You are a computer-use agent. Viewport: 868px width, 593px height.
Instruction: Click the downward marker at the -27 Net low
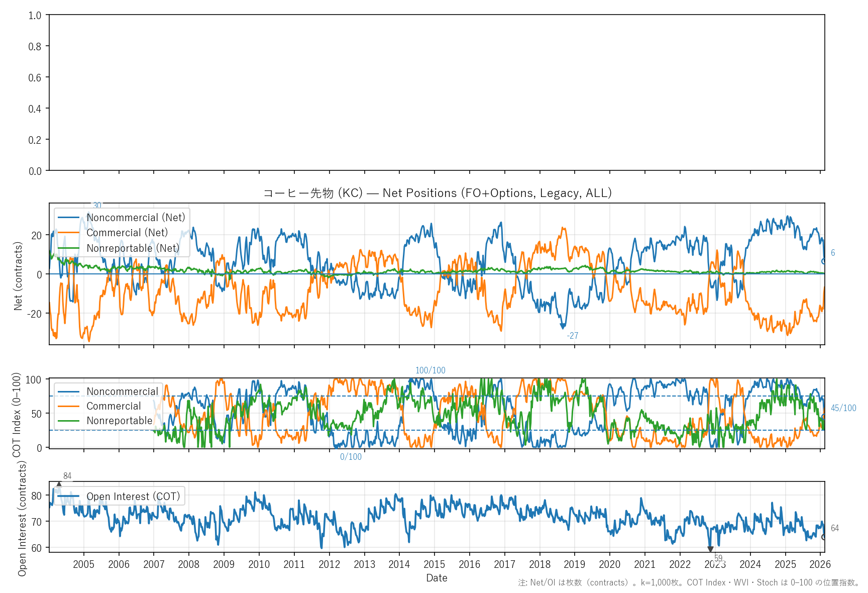point(563,326)
